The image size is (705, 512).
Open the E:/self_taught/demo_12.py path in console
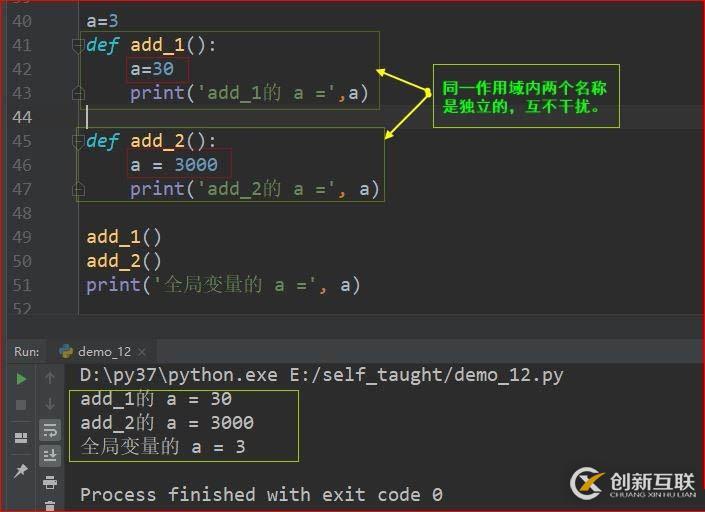click(x=426, y=375)
